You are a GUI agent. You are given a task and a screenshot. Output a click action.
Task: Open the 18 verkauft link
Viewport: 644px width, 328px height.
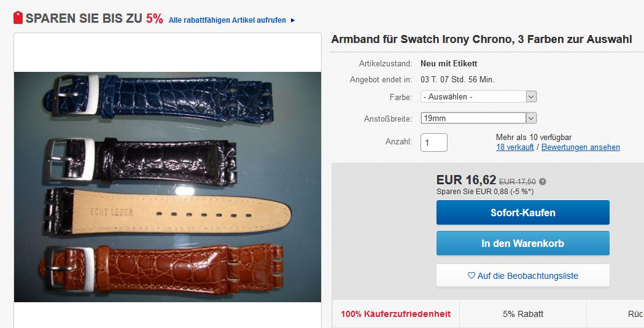pos(515,147)
